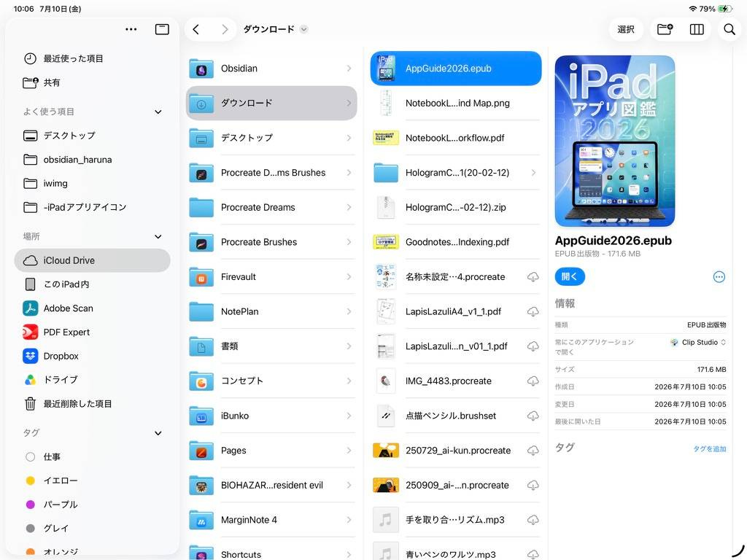Select NotebookL...ind Map.png file

click(x=456, y=104)
